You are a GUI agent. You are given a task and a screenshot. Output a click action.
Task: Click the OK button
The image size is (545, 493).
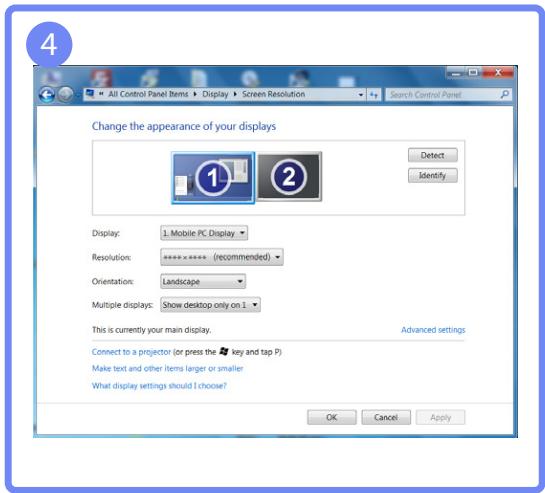[332, 418]
